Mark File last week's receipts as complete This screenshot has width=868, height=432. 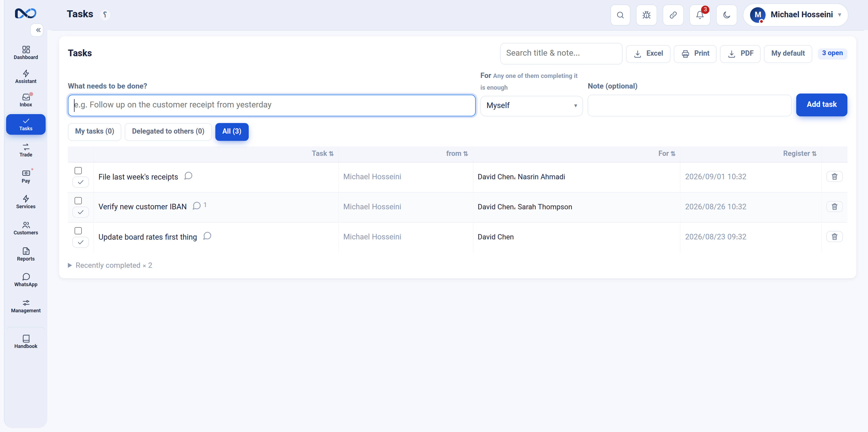click(80, 182)
